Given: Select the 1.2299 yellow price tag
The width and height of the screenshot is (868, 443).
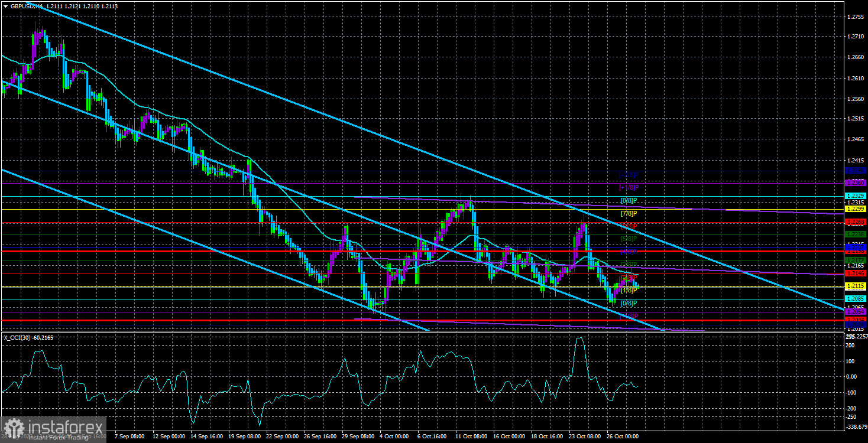Looking at the screenshot, I should point(856,209).
